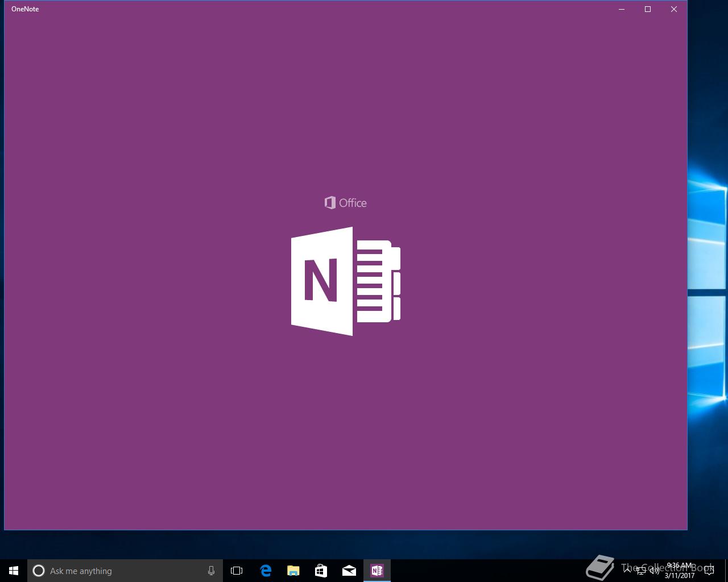
Task: Open File Explorer from the taskbar
Action: (293, 571)
